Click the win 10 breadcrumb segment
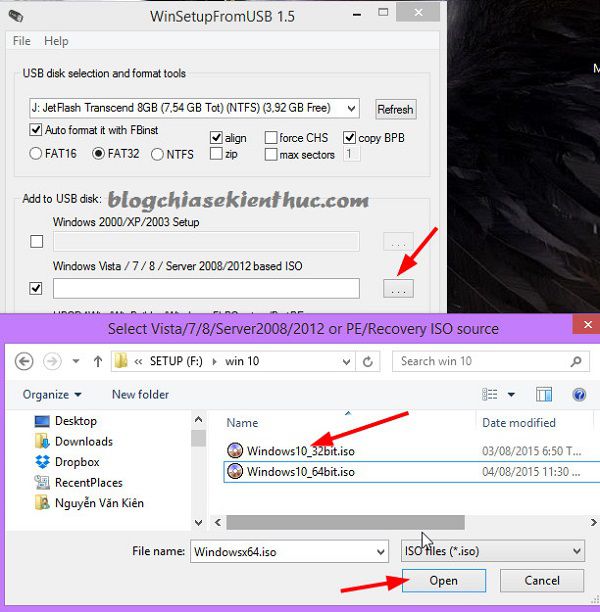 point(242,361)
